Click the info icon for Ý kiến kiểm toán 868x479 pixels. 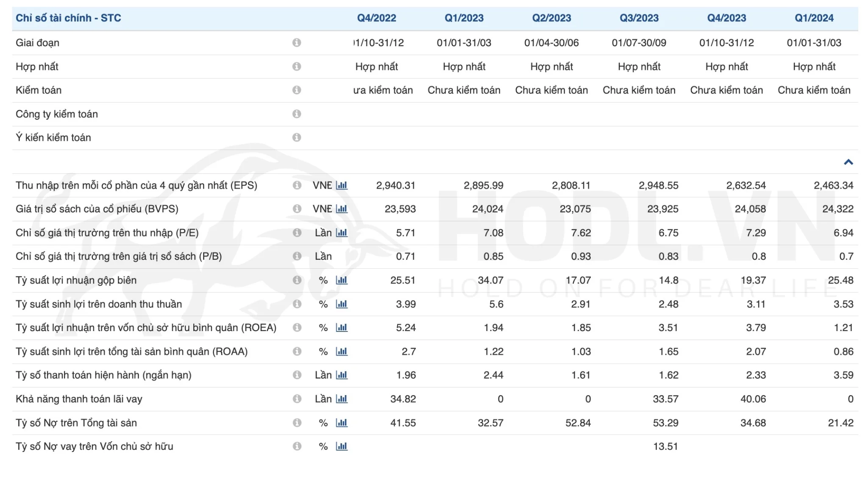tap(297, 138)
